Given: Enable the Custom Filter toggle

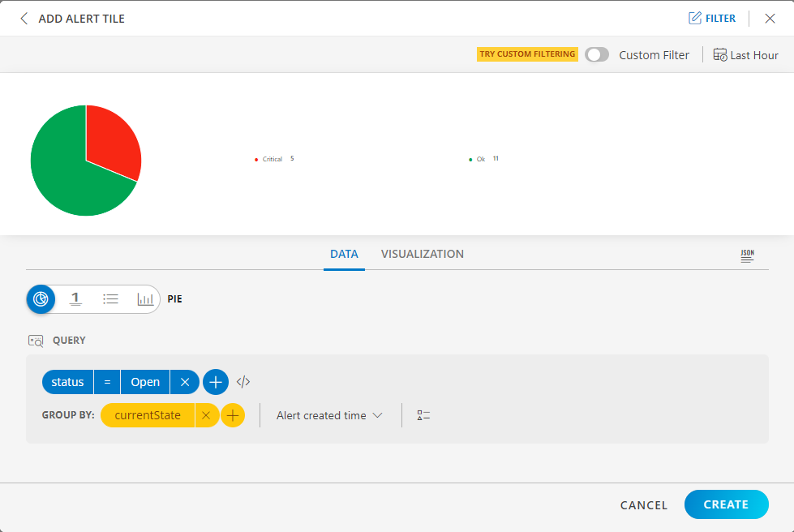Looking at the screenshot, I should [x=597, y=54].
